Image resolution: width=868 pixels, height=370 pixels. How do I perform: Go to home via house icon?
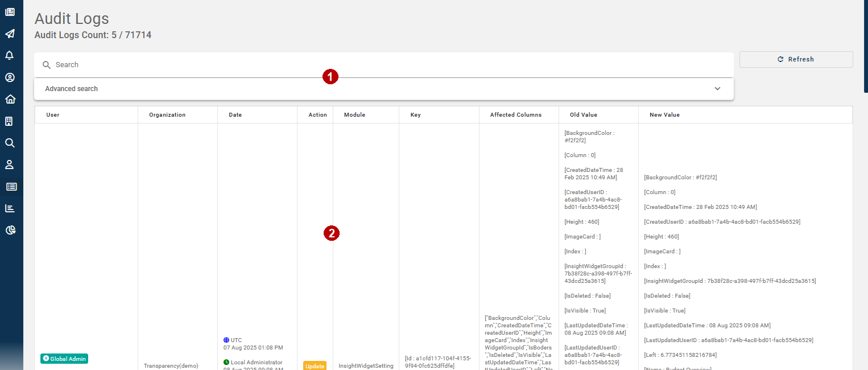point(10,99)
